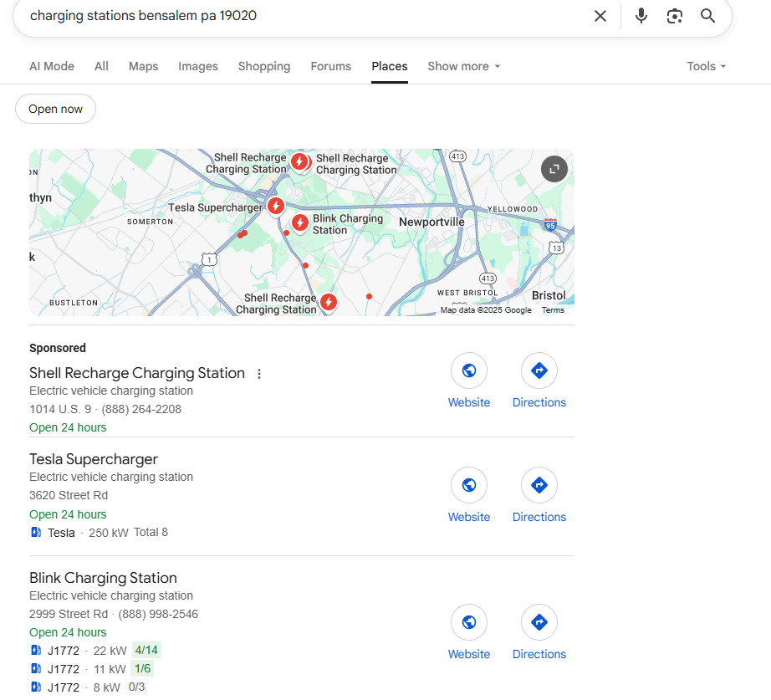Open the map Terms link

point(553,310)
